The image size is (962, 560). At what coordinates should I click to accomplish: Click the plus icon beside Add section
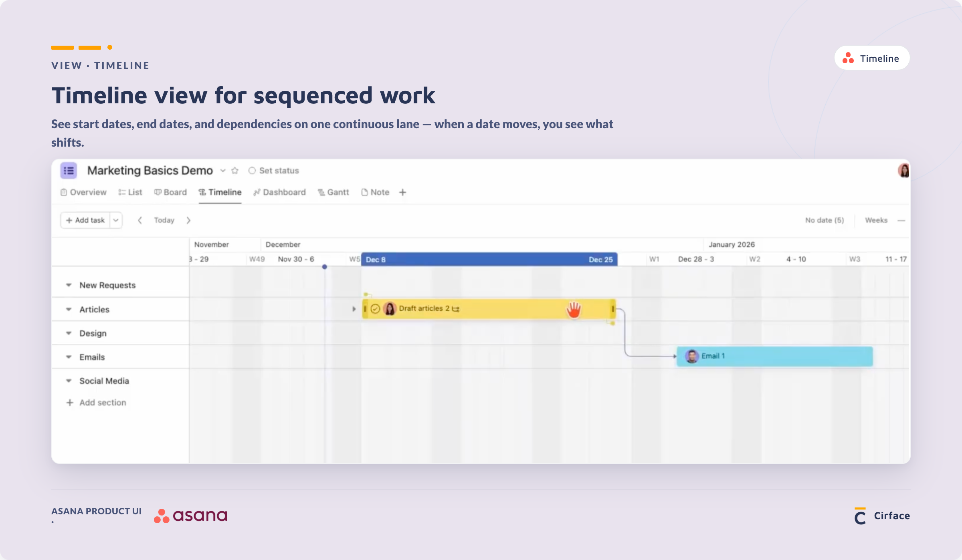(70, 403)
